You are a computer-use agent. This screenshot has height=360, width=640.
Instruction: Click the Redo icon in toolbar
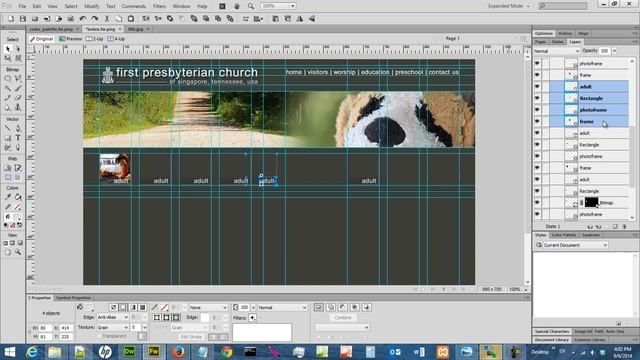(95, 19)
